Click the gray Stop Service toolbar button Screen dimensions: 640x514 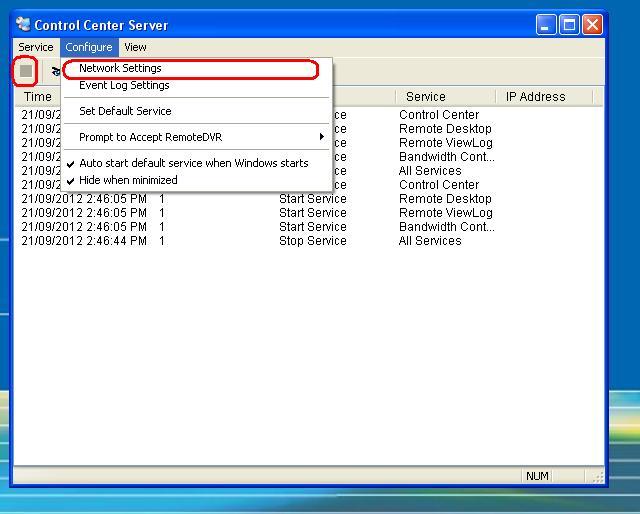click(26, 71)
